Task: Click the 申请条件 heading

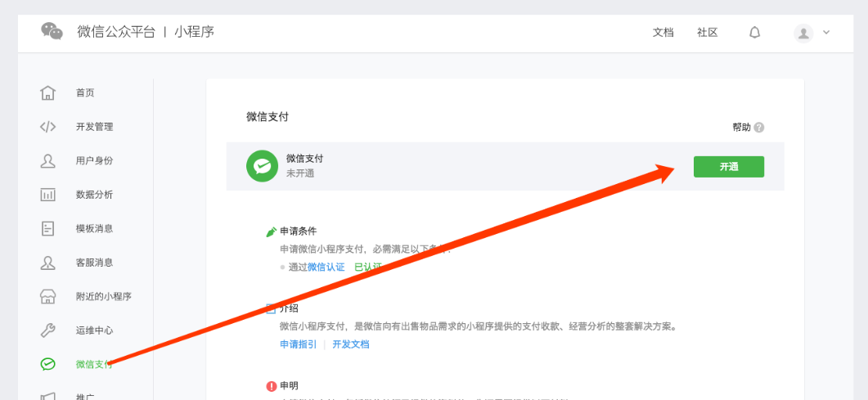Action: [x=299, y=231]
